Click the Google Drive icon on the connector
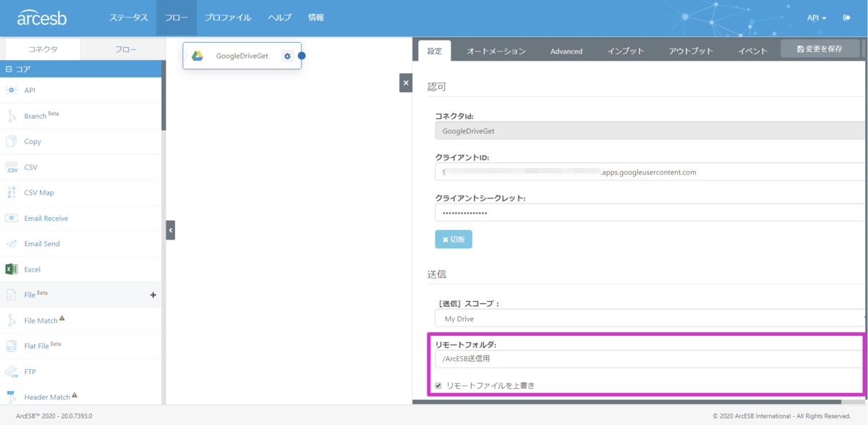 [197, 56]
